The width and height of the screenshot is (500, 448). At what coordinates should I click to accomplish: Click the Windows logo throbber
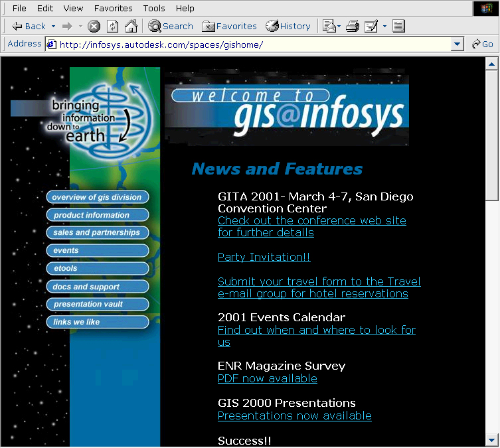485,8
